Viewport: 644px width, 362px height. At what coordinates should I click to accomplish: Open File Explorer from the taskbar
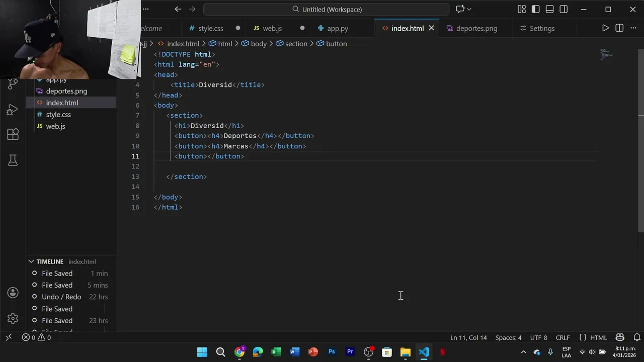pyautogui.click(x=406, y=352)
